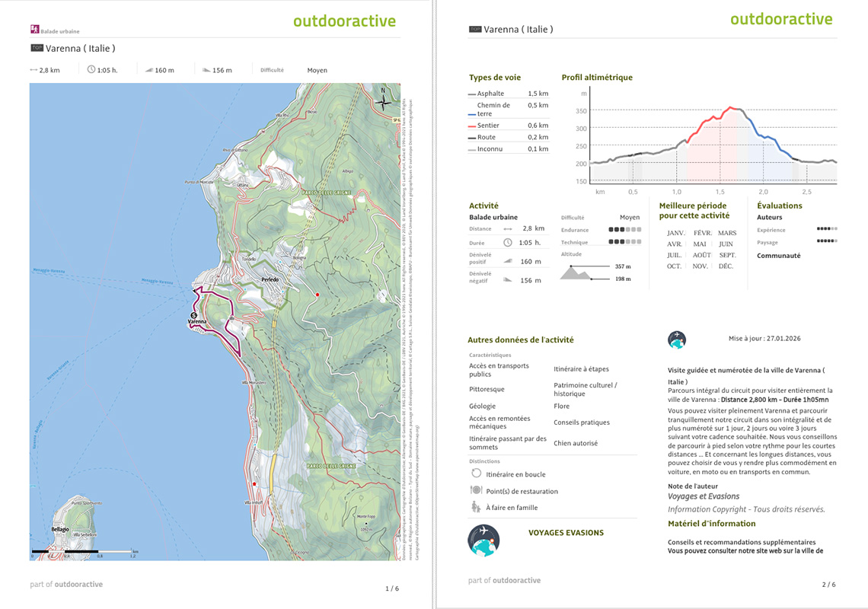This screenshot has height=609, width=868.
Task: Click the clock icon beside 1:05 h.
Action: [91, 69]
